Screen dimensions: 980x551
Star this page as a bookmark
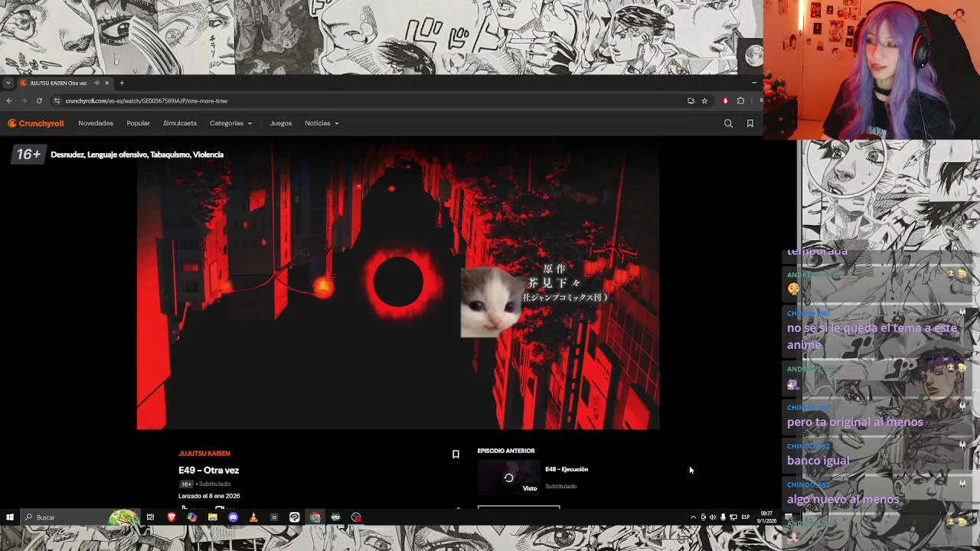pos(704,101)
